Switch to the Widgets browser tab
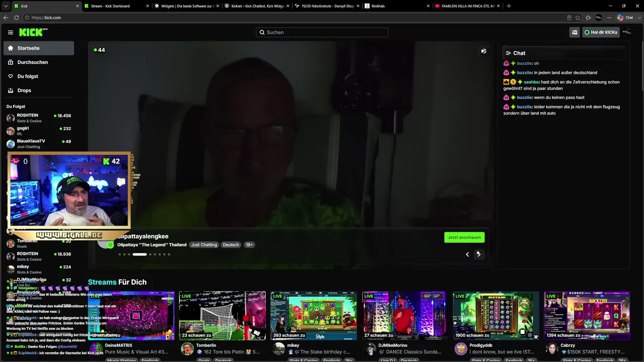The image size is (644, 362). (x=187, y=6)
